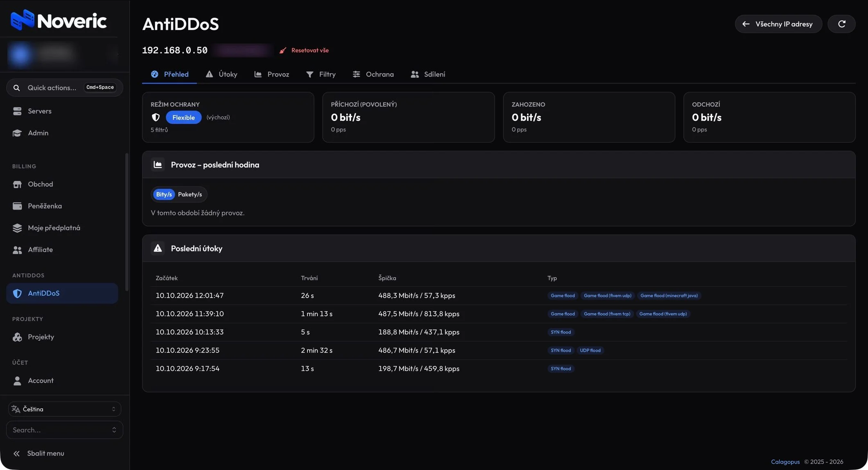
Task: Switch to the Útoky tab
Action: pos(221,74)
